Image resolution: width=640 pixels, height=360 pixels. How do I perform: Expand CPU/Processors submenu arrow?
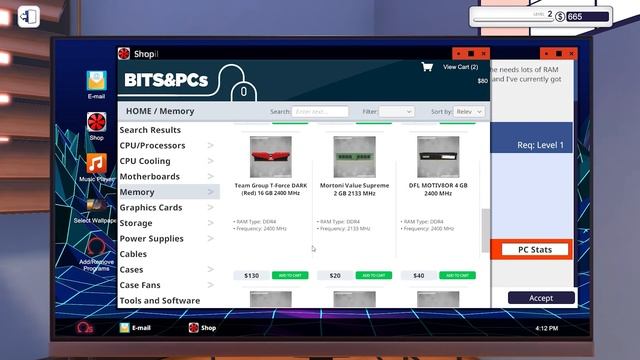click(211, 145)
